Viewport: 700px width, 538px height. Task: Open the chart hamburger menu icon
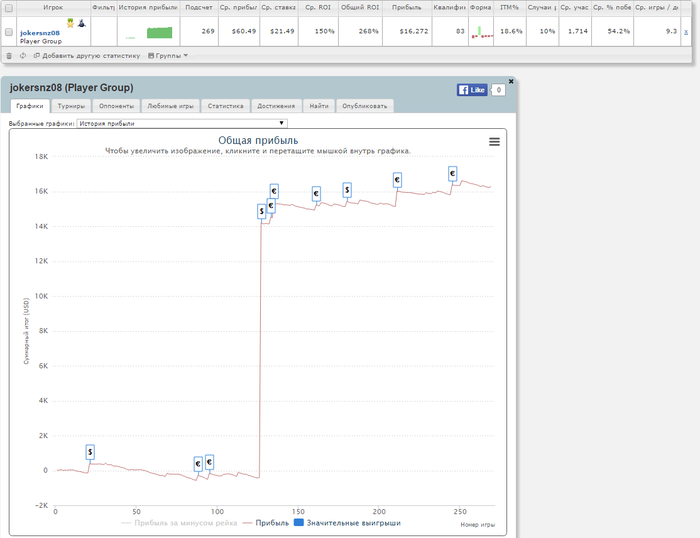[x=494, y=142]
